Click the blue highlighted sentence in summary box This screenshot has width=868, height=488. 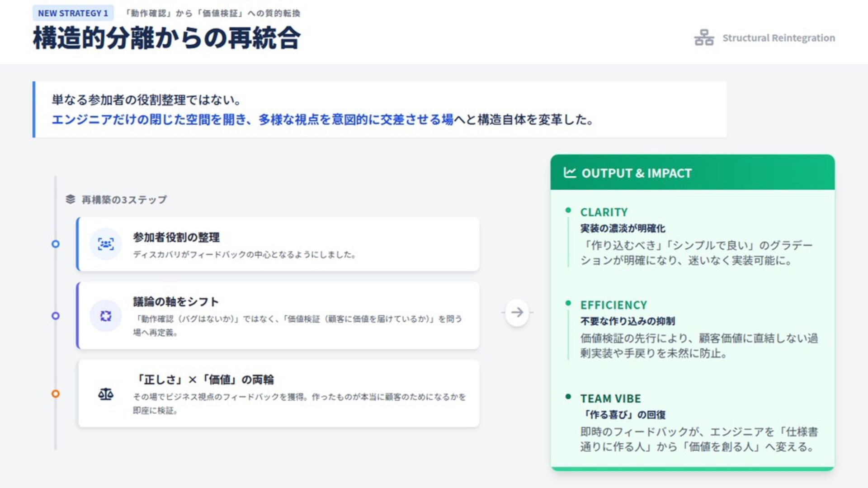click(x=252, y=120)
